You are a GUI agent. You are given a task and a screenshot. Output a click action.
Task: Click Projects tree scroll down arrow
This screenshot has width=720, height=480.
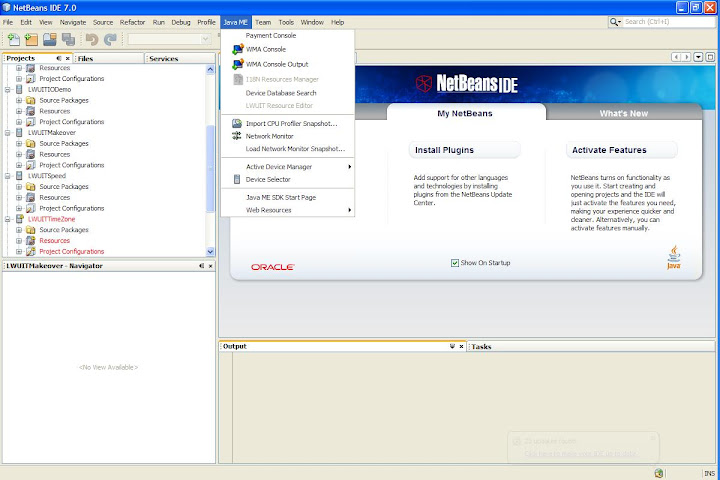(210, 251)
